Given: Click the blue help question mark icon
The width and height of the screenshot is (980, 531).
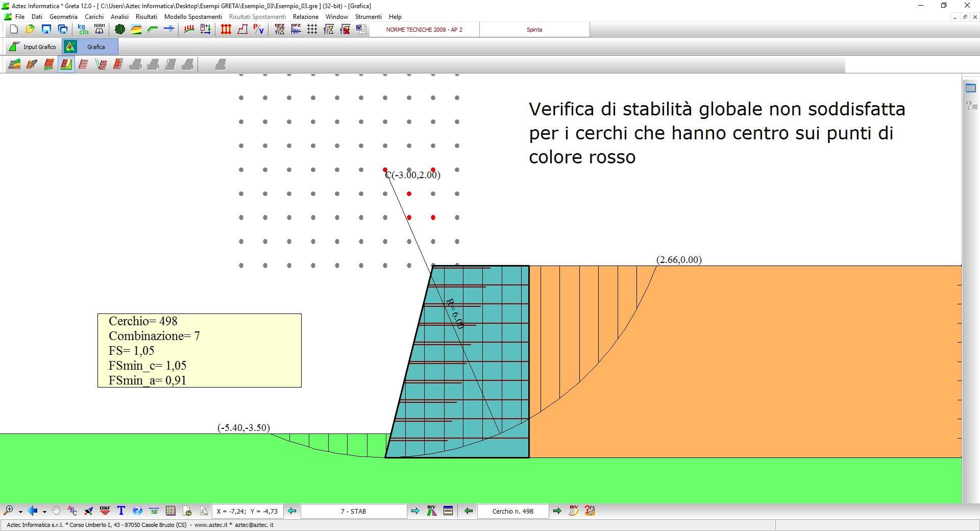Looking at the screenshot, I should tap(137, 511).
